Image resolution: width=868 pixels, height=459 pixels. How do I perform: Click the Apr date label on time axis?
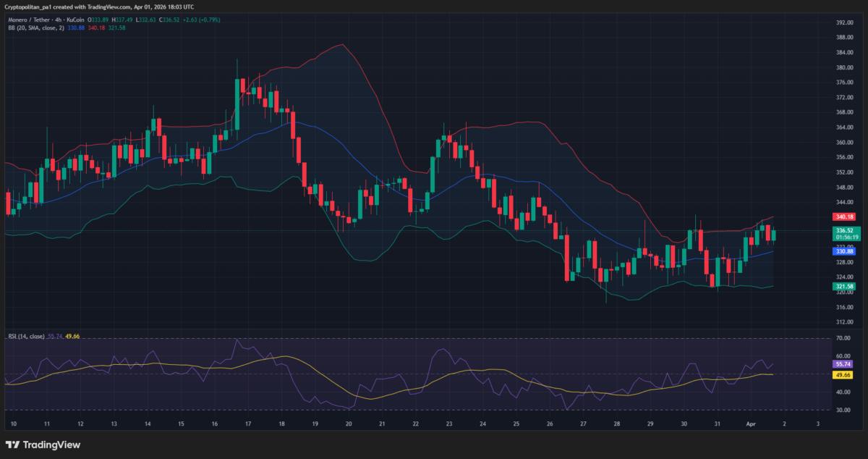[751, 423]
